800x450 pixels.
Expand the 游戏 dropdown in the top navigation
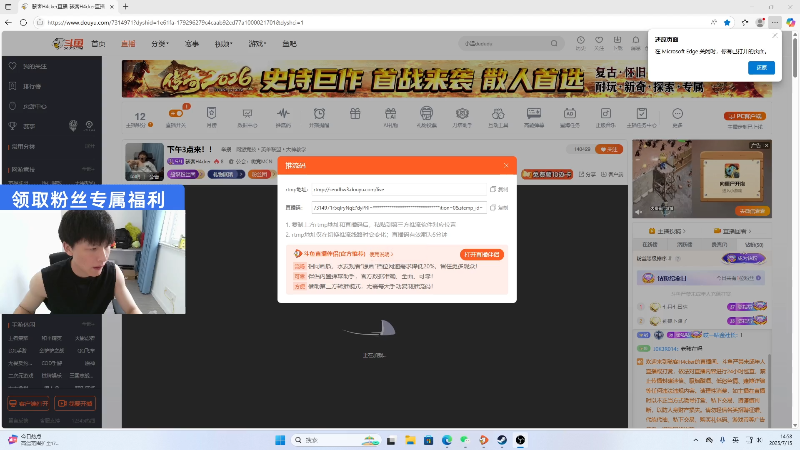[x=257, y=44]
